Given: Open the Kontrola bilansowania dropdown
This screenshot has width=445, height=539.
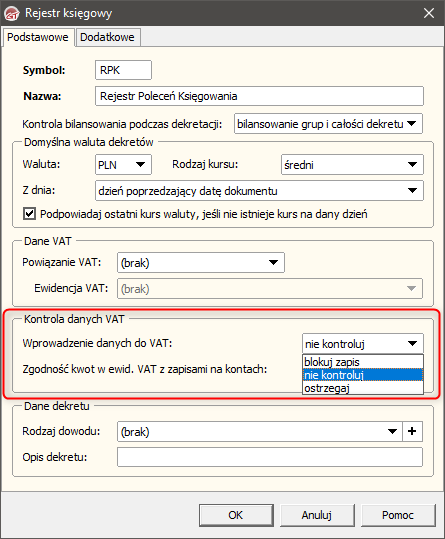Looking at the screenshot, I should click(x=329, y=124).
